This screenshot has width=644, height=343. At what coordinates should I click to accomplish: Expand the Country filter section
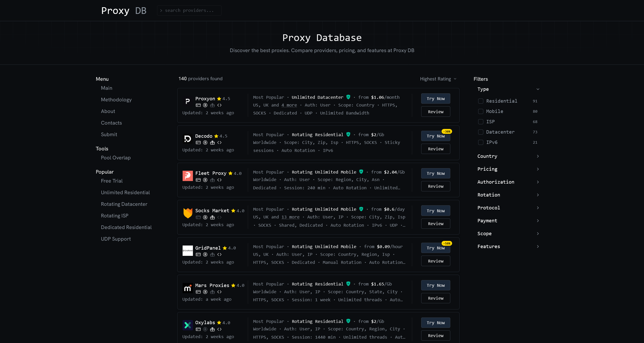508,156
